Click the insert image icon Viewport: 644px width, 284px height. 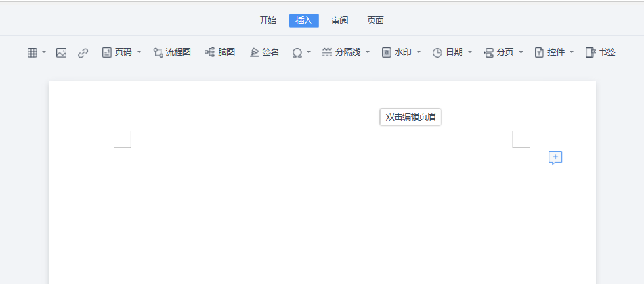pyautogui.click(x=61, y=52)
